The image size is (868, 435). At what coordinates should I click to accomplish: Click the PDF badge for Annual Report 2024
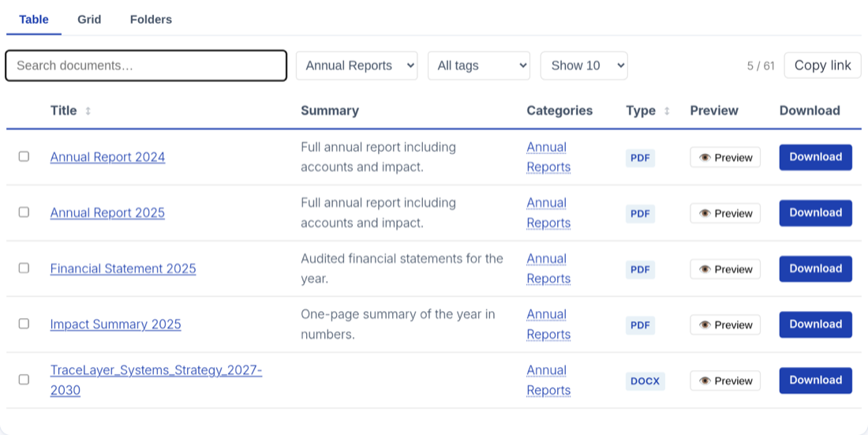coord(640,158)
